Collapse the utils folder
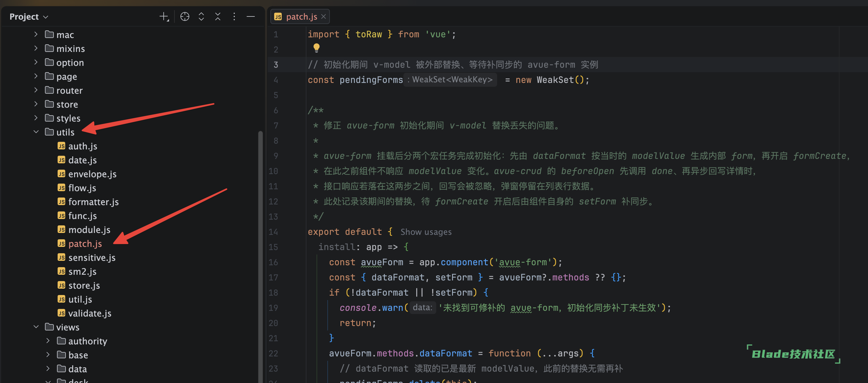 point(36,132)
